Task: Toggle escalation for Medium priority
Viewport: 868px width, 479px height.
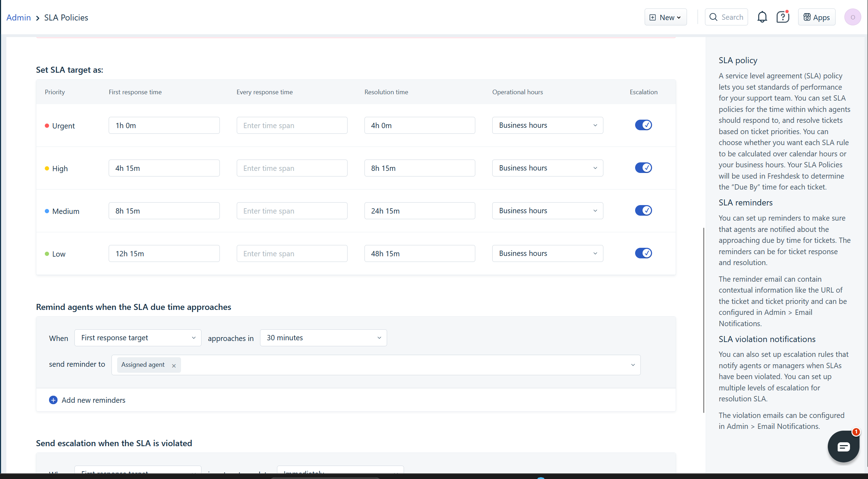Action: coord(643,210)
